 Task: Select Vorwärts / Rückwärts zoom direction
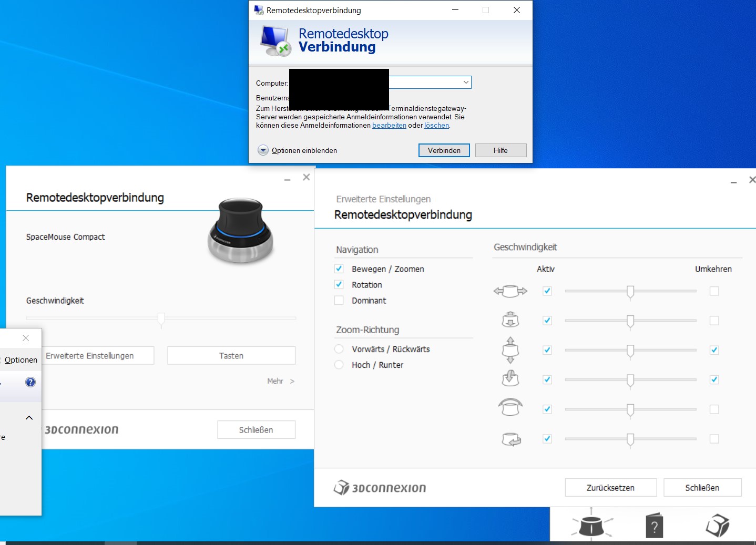click(x=339, y=349)
